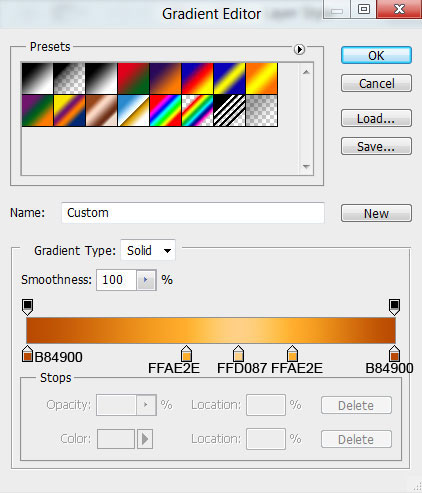Open the Opacity slider popup arrow

coord(146,405)
